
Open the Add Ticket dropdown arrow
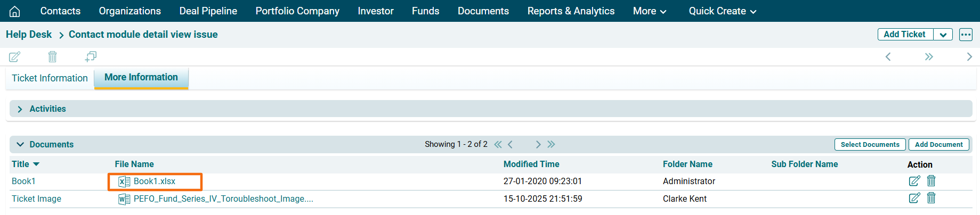[943, 35]
